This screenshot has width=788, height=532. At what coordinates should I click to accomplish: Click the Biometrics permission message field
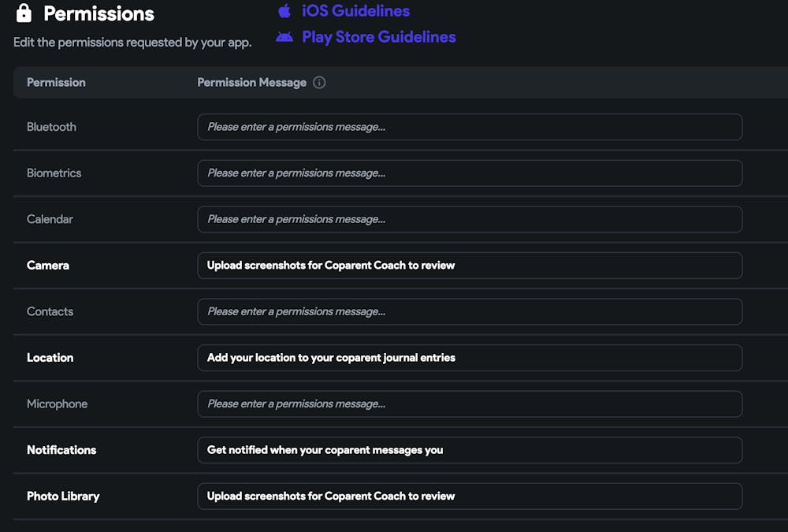point(470,173)
